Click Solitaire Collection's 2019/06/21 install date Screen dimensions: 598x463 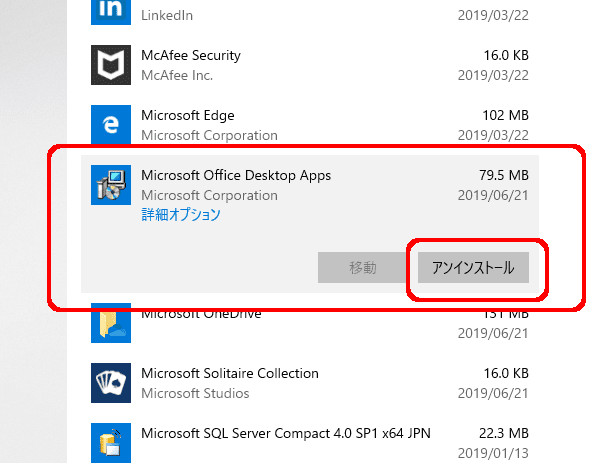[x=493, y=393]
